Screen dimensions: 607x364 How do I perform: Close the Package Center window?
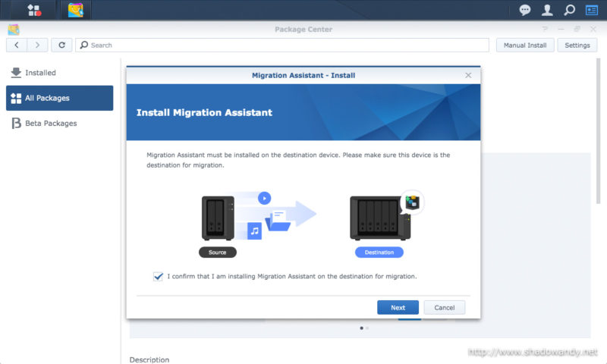point(593,29)
